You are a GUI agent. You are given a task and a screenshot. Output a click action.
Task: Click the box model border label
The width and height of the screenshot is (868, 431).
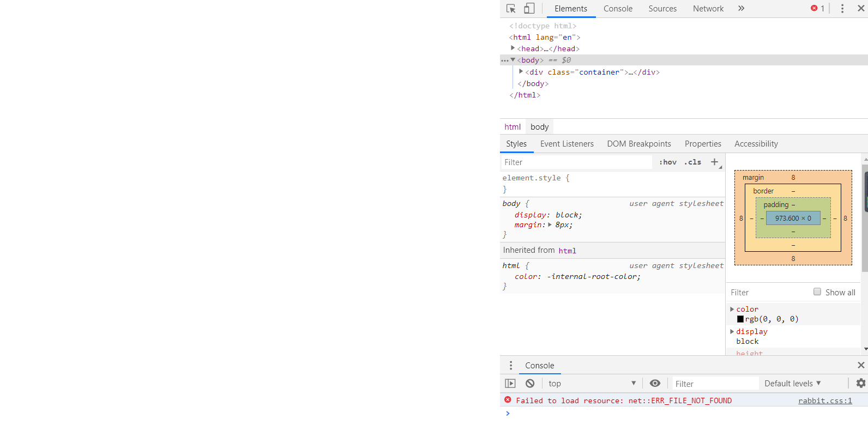click(763, 191)
